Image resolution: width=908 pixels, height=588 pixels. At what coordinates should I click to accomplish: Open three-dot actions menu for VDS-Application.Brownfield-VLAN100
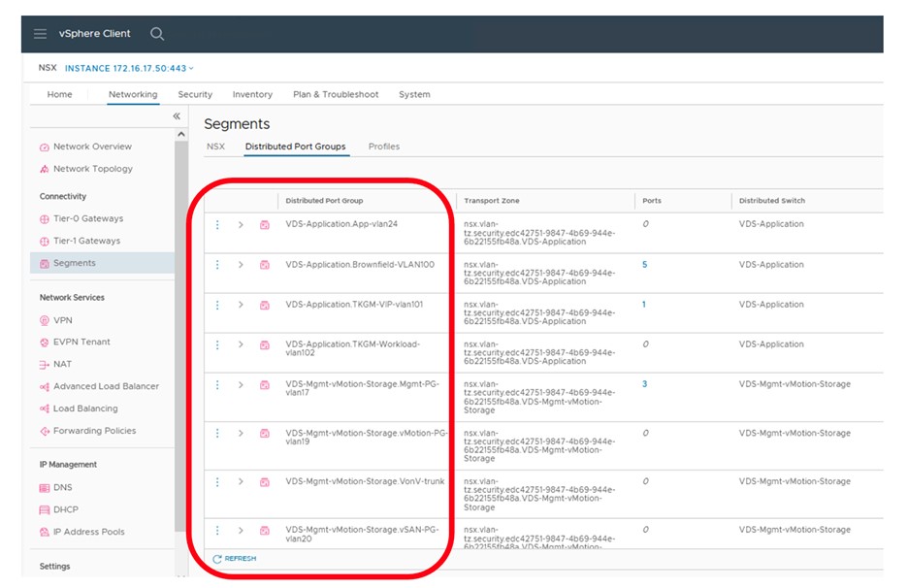(217, 265)
